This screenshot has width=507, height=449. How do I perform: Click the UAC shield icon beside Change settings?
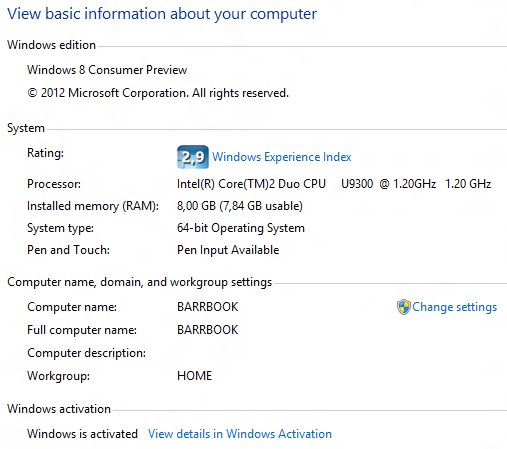click(403, 307)
